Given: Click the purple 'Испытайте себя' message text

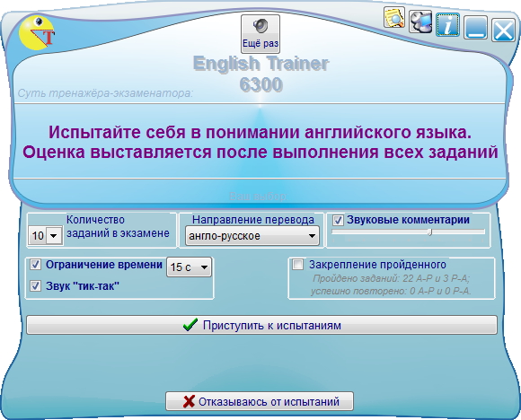Looking at the screenshot, I should click(x=260, y=142).
